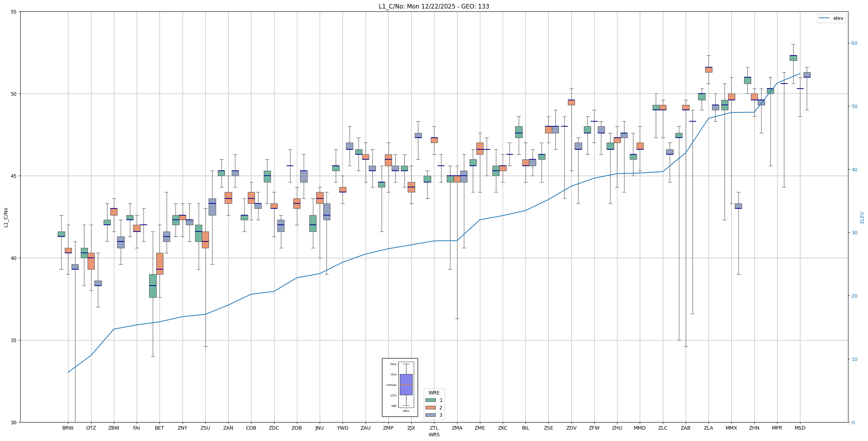Click the ZDV station tick label
This screenshot has height=441, width=868.
pyautogui.click(x=571, y=428)
